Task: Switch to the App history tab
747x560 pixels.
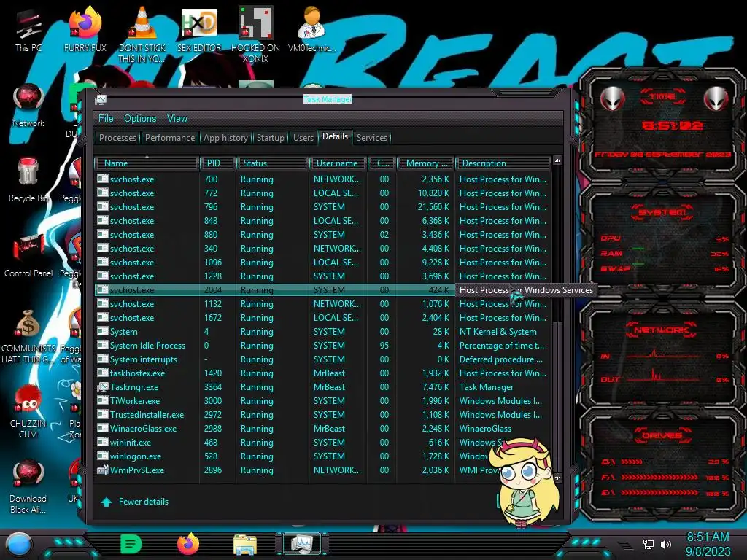Action: point(225,138)
